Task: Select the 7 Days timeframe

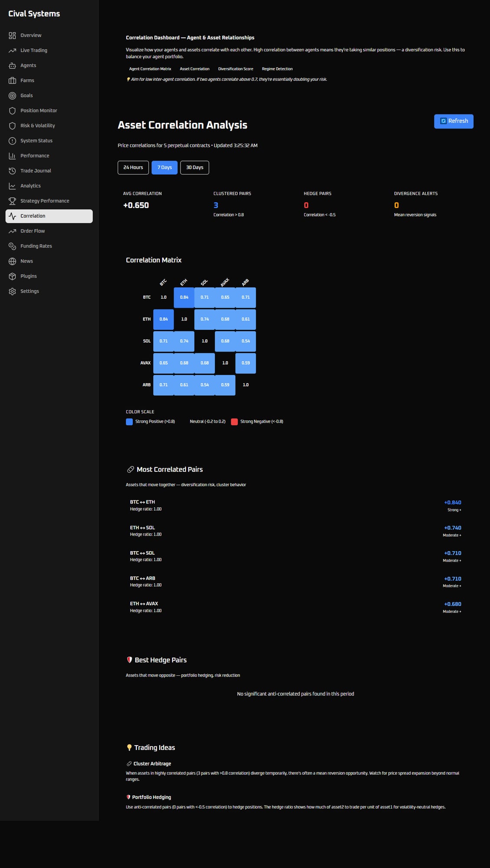Action: point(164,168)
